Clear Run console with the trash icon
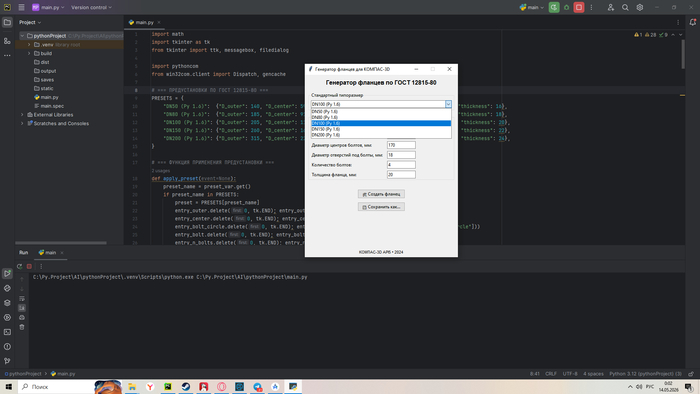The height and width of the screenshot is (394, 700). pyautogui.click(x=22, y=327)
